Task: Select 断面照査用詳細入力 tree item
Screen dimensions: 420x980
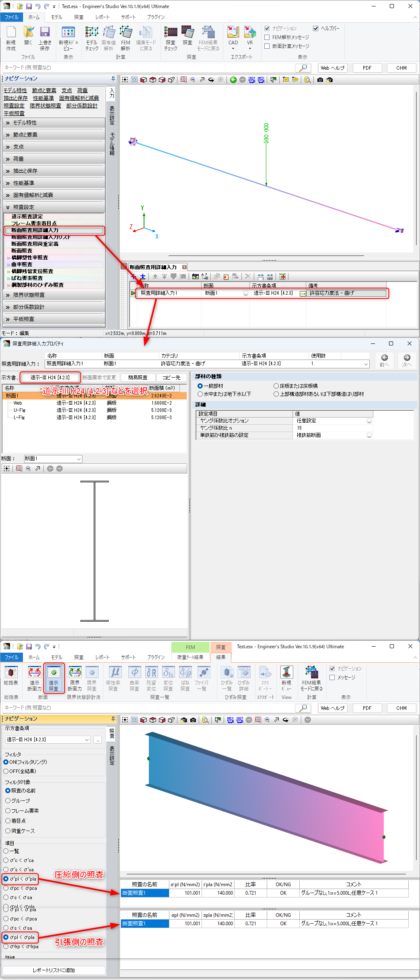Action: tap(54, 230)
